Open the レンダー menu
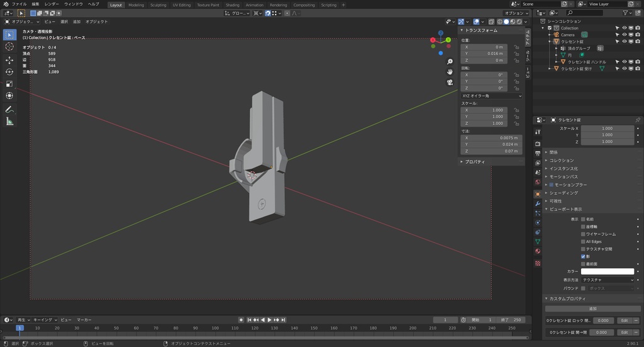644x347 pixels. pyautogui.click(x=52, y=4)
